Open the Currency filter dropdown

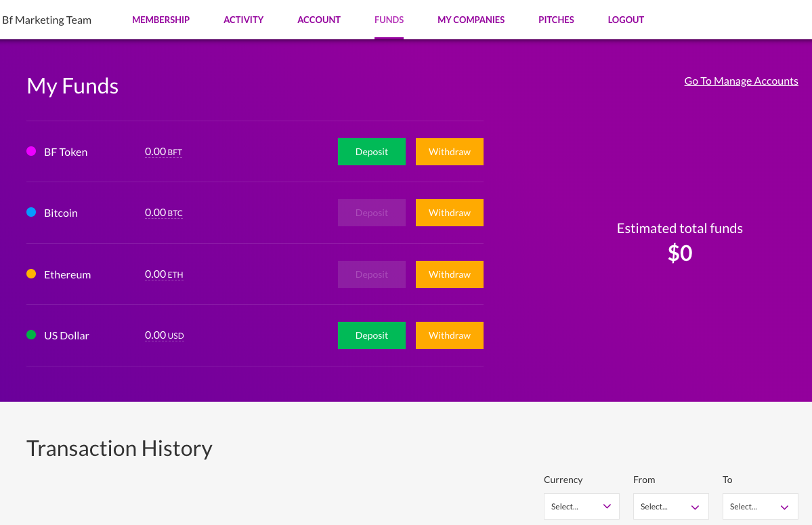[582, 506]
